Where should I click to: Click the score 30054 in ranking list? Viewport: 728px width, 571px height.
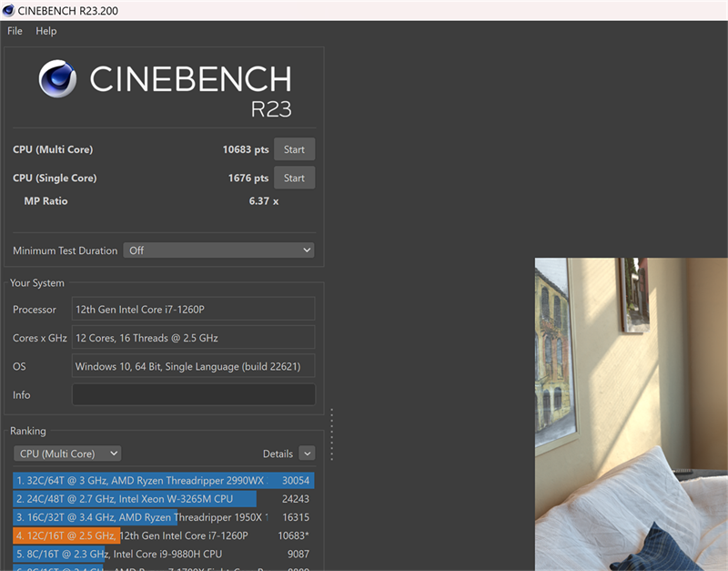296,481
